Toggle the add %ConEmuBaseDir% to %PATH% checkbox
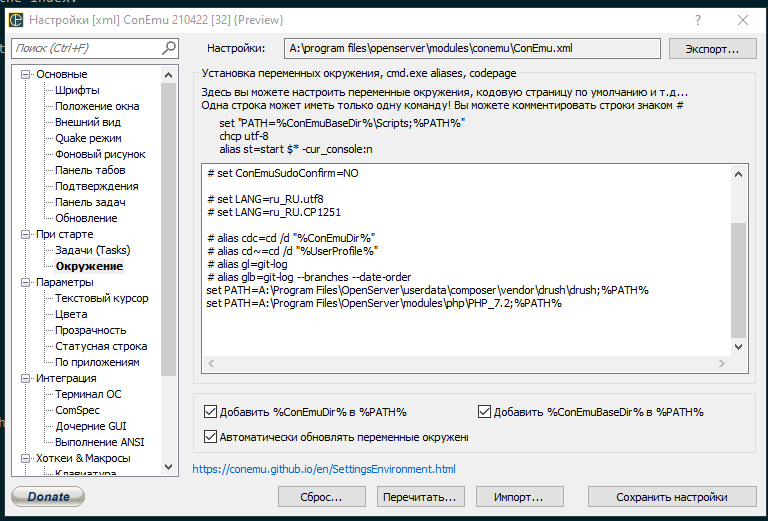Image resolution: width=768 pixels, height=521 pixels. [x=485, y=411]
